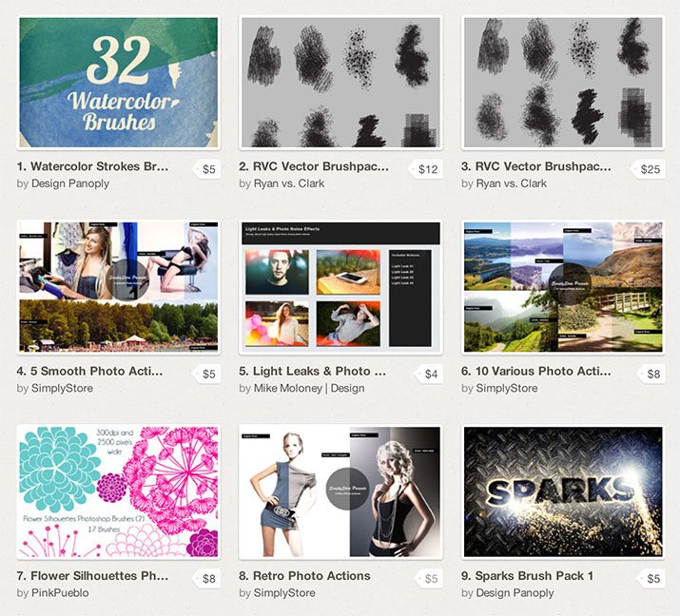
Task: Open the $12 RVC Vector Brushpack preview image
Action: pos(340,83)
